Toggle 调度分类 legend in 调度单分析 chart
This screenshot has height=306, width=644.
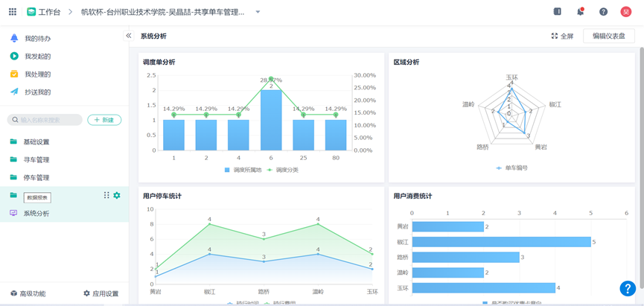[283, 170]
